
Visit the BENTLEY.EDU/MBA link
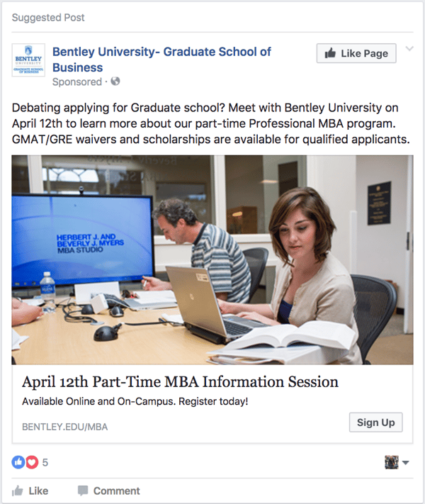click(x=65, y=427)
